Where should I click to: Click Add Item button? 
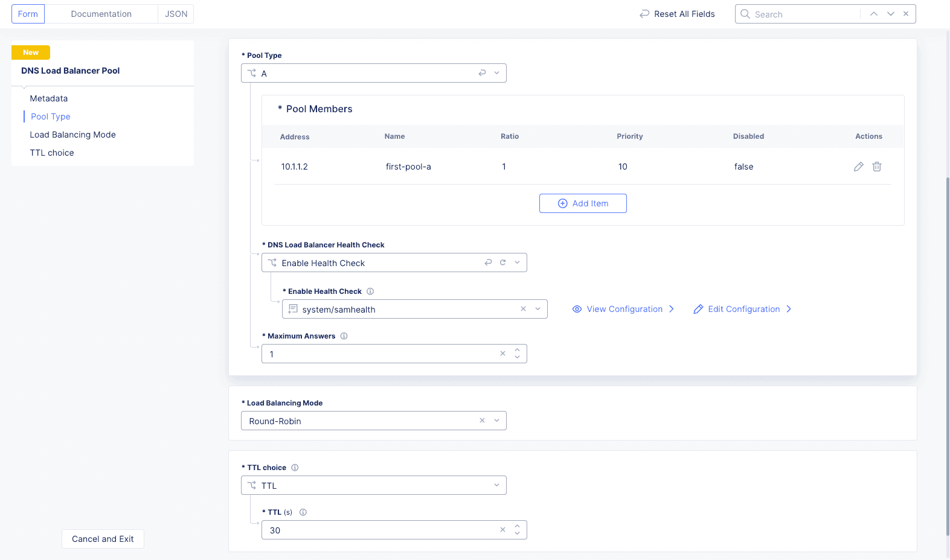582,203
